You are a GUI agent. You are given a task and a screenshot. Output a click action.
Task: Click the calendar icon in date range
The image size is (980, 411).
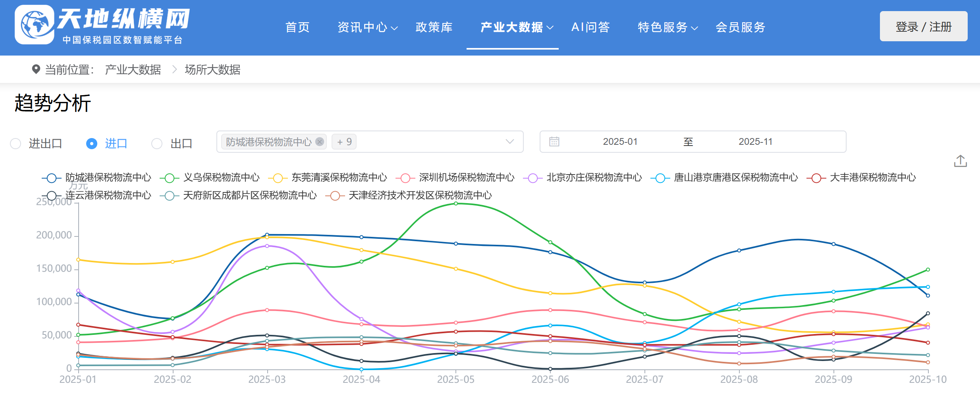click(x=554, y=142)
